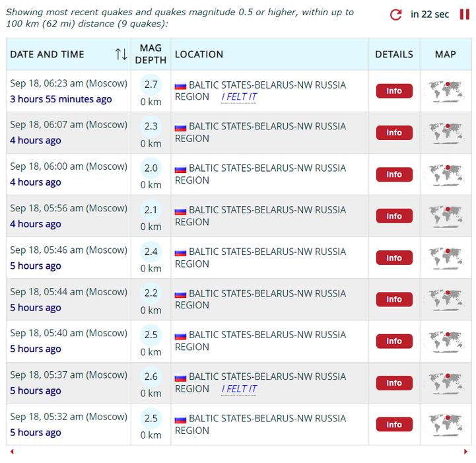
Task: Open world map thumbnail for 06:07 am quake
Action: pyautogui.click(x=445, y=133)
